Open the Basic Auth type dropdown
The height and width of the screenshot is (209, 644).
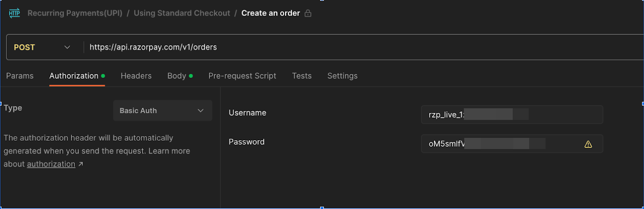163,111
